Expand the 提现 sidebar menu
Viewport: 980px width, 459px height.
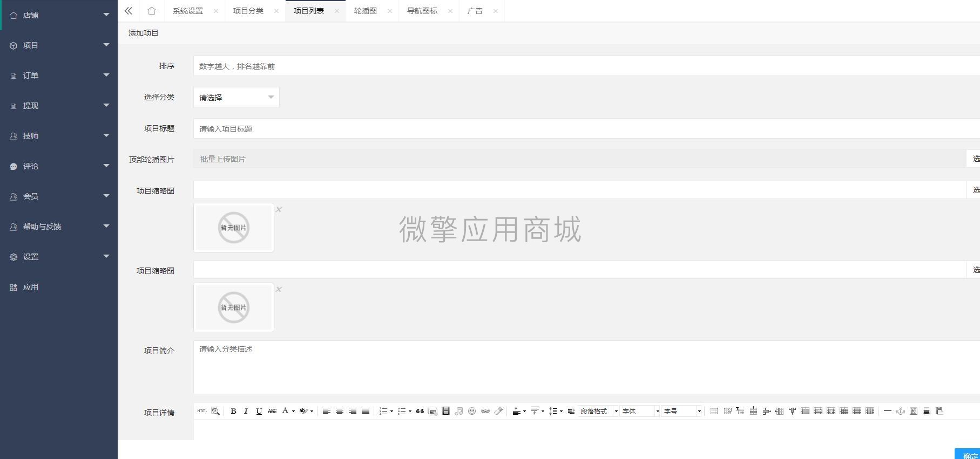click(x=59, y=106)
